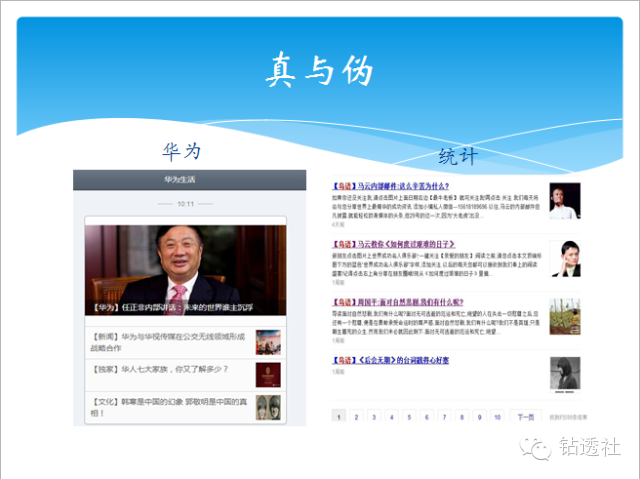Click the field photo thumbnail of 周国平 result
This screenshot has width=640, height=479.
[565, 317]
